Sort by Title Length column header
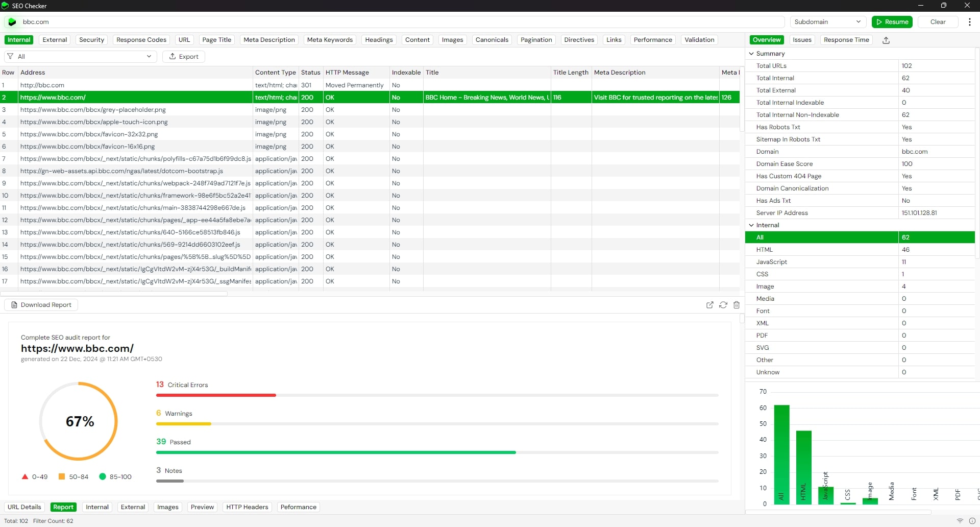The width and height of the screenshot is (980, 527). 571,73
